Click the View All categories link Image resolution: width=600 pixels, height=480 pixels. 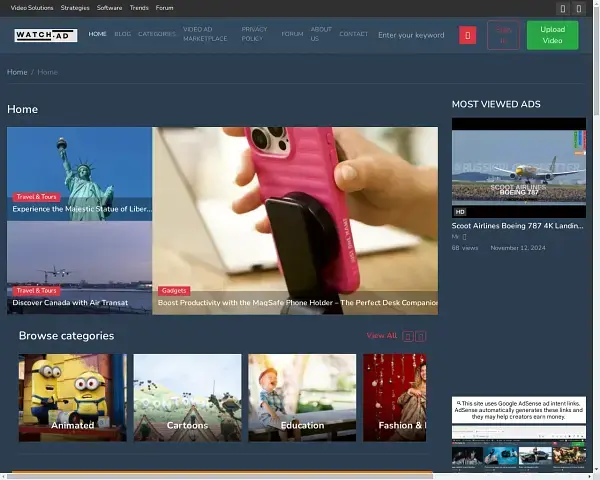381,336
